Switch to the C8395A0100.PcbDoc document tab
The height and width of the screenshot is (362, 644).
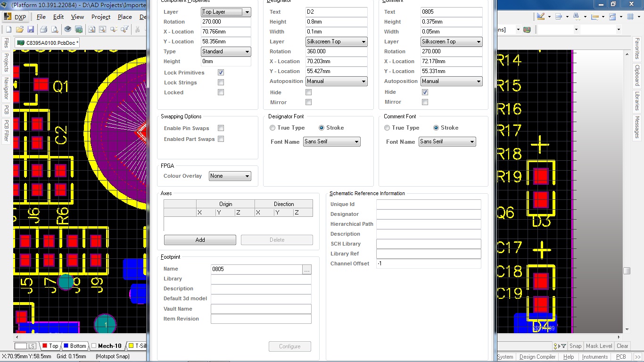(48, 43)
